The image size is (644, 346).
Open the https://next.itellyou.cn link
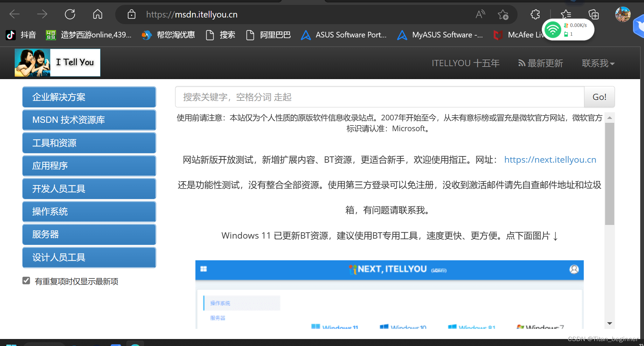click(550, 160)
